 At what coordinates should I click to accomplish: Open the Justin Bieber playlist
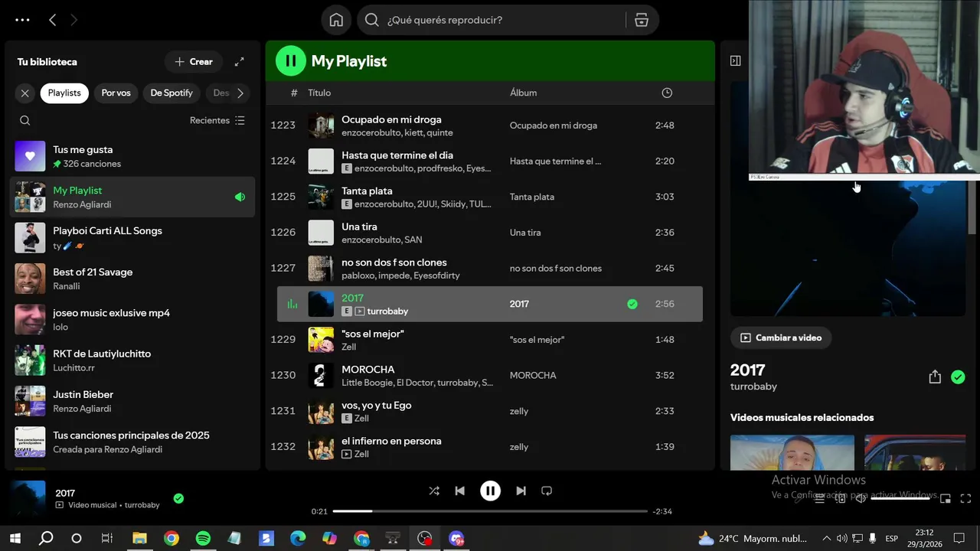pos(132,401)
